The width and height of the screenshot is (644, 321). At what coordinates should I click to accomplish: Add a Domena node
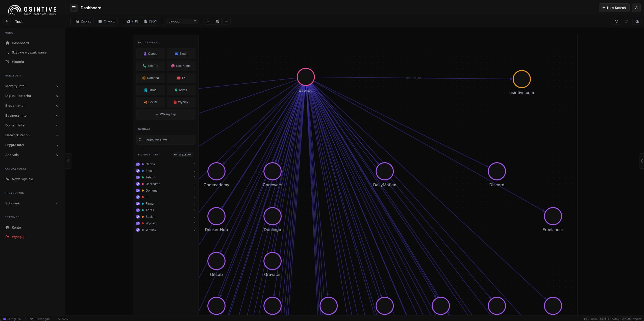pos(151,78)
